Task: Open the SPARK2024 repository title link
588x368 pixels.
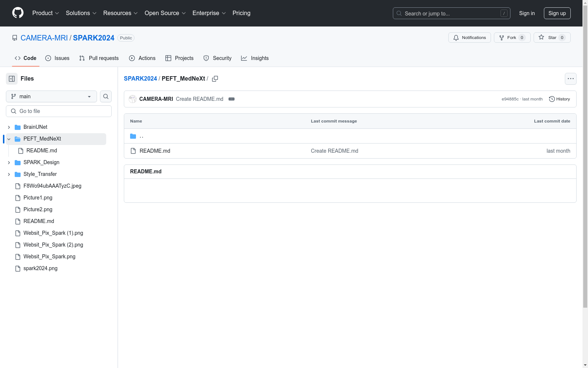Action: point(94,38)
